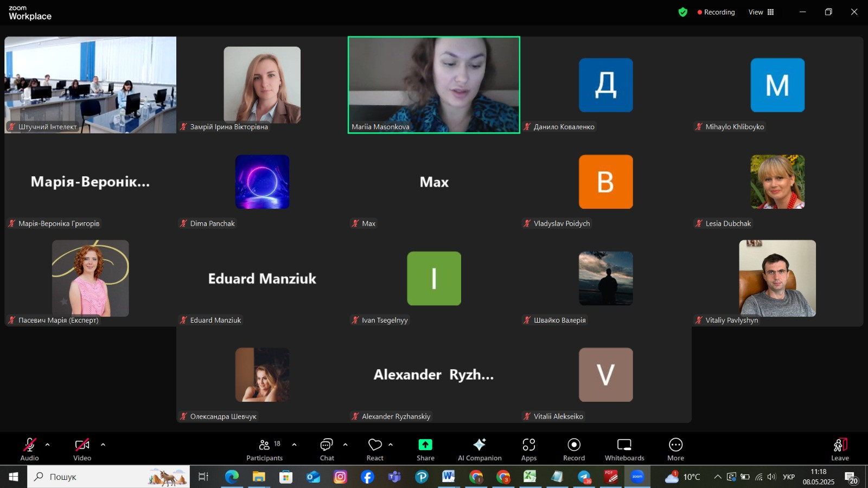Viewport: 868px width, 488px height.
Task: Click Олександра Шевчук's profile photo
Action: point(262,375)
